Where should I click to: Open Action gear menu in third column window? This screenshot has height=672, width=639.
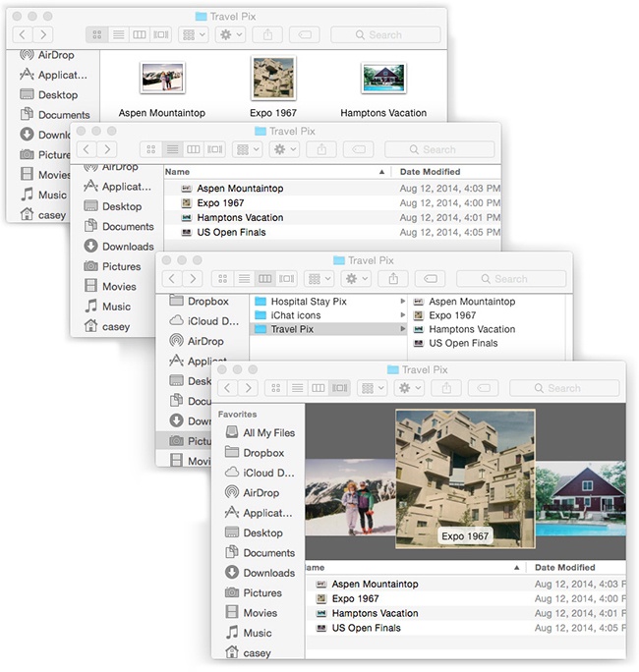[356, 279]
